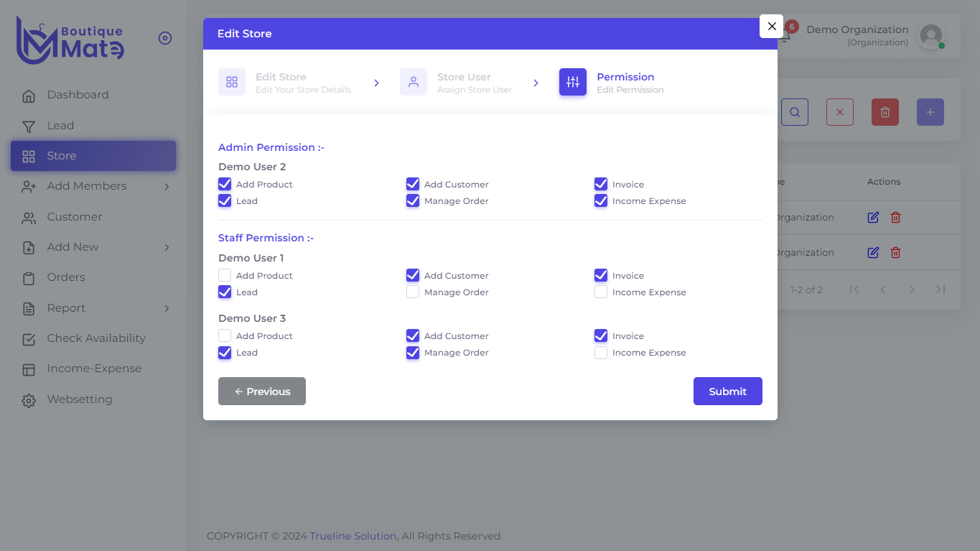Click the red trash delete toolbar button
980x551 pixels.
(885, 112)
